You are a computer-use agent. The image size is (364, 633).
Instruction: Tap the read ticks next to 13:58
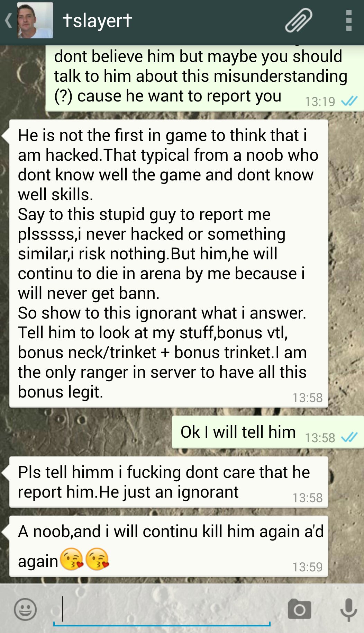(349, 437)
